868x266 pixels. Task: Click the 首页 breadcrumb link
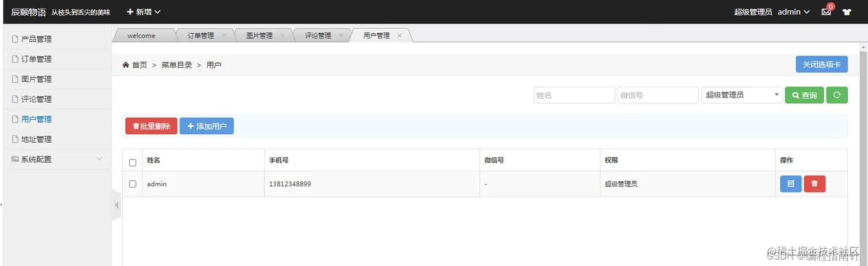(x=139, y=65)
